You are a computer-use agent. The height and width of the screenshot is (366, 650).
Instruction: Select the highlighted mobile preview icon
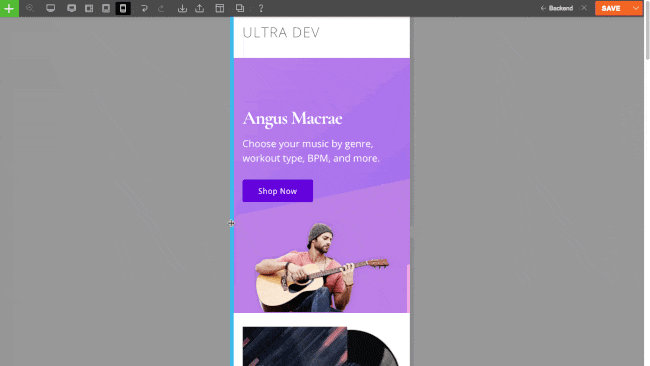[123, 8]
